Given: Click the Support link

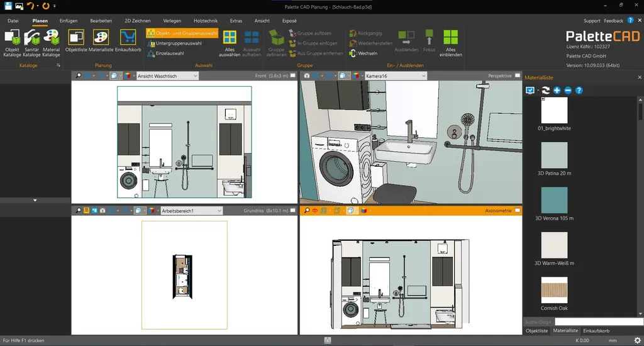Looking at the screenshot, I should click(x=592, y=21).
